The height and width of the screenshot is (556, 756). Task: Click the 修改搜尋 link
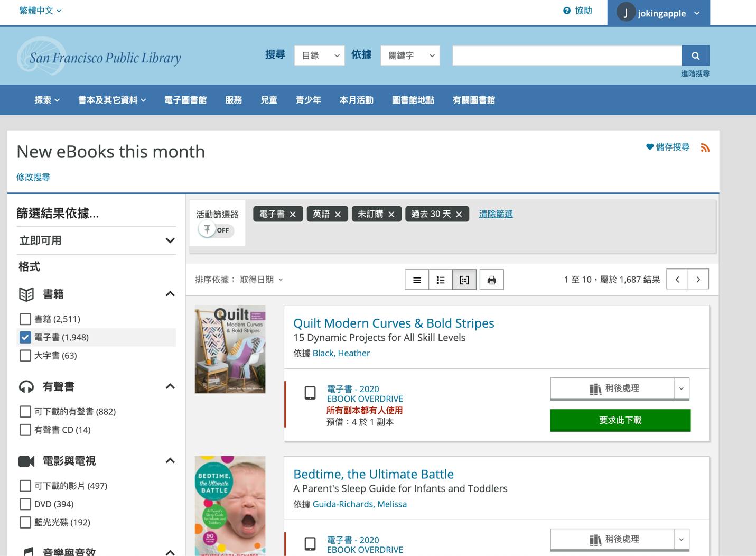(x=33, y=177)
